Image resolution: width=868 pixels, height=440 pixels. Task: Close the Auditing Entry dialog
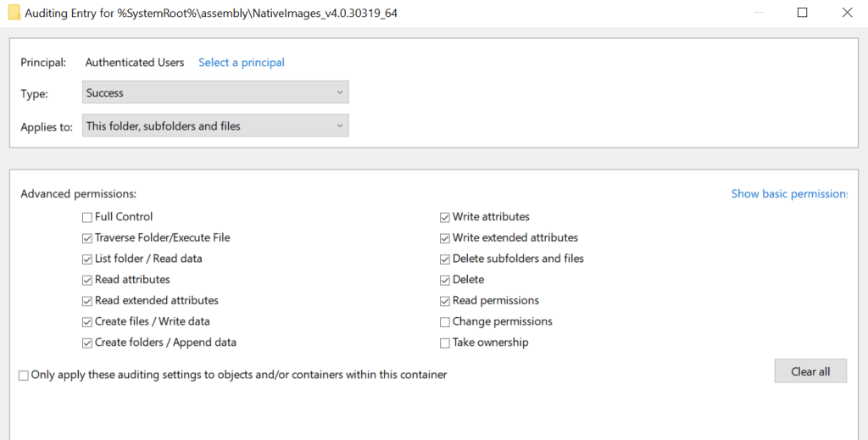(x=847, y=13)
